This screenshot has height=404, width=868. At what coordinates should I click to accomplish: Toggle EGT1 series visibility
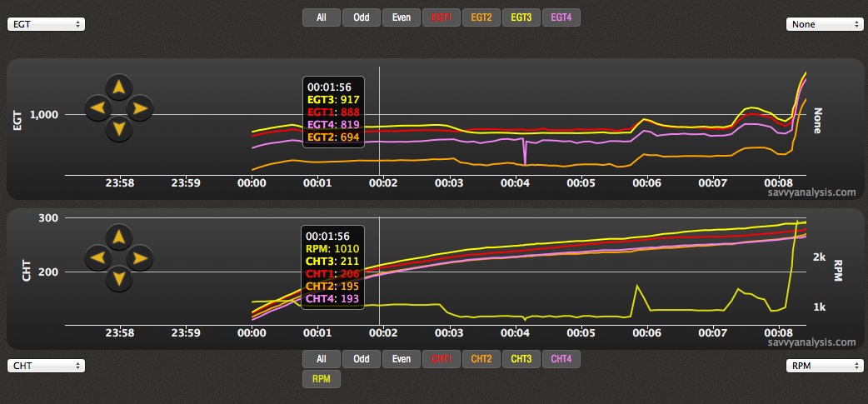tap(441, 17)
